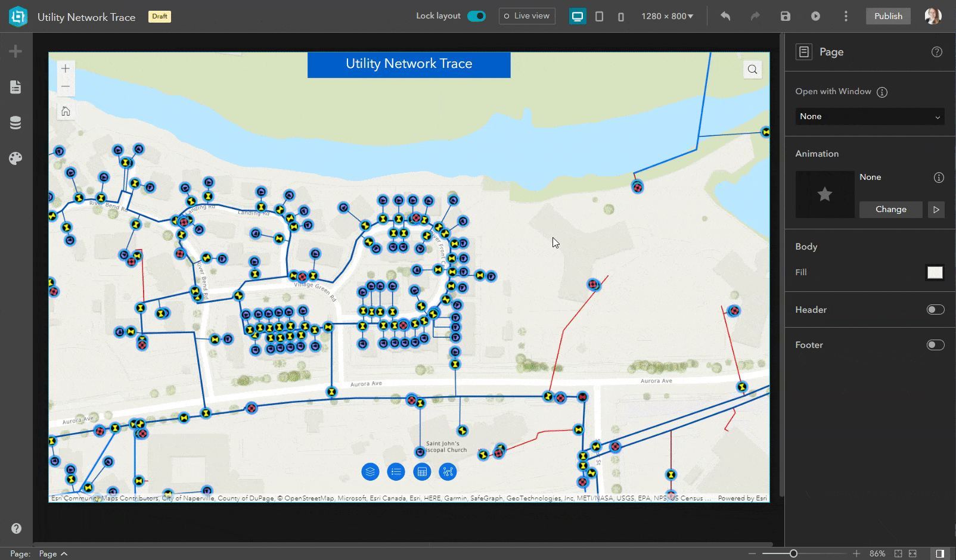Zoom in on the map
This screenshot has height=560, width=956.
pos(66,69)
